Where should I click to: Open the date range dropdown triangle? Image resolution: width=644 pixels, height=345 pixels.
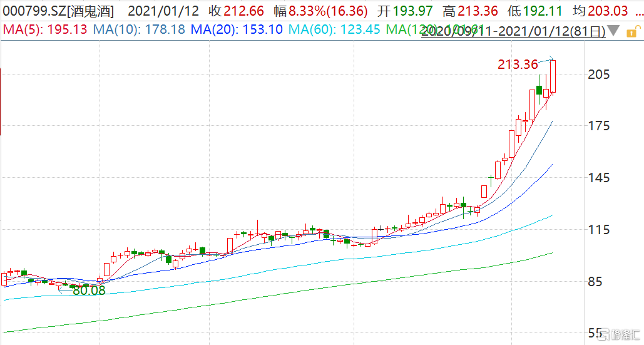tap(613, 31)
